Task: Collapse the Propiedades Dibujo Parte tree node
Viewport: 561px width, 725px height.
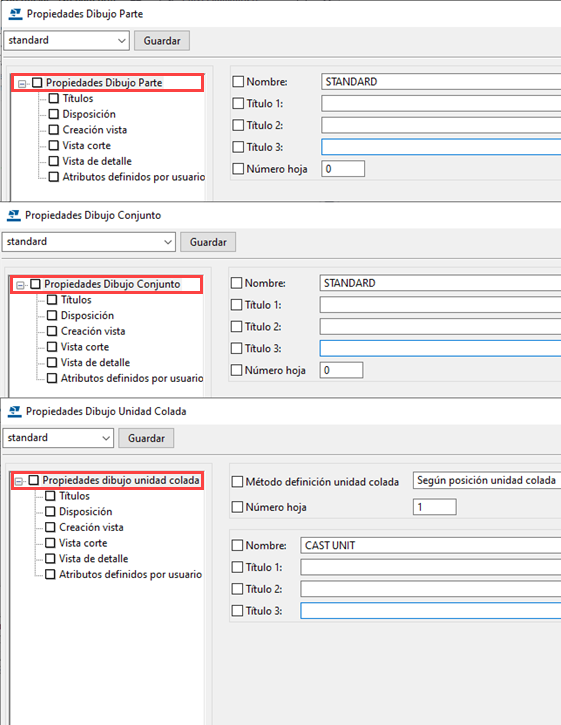Action: (x=22, y=84)
